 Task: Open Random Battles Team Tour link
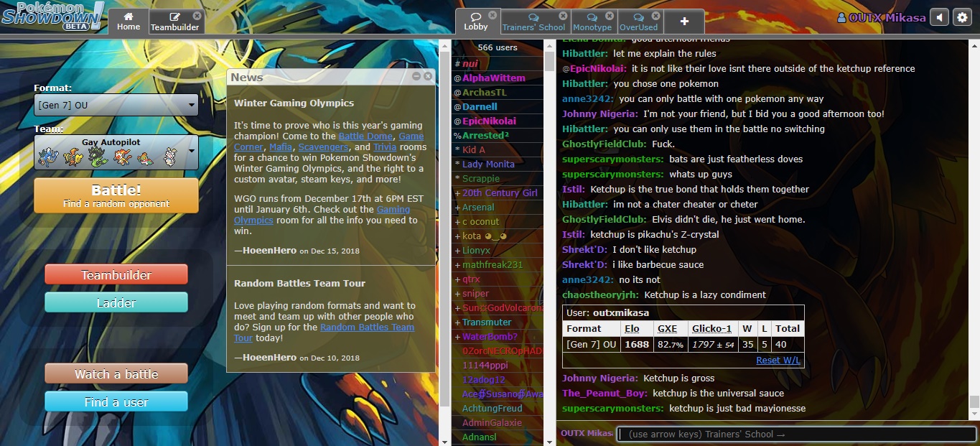[324, 332]
